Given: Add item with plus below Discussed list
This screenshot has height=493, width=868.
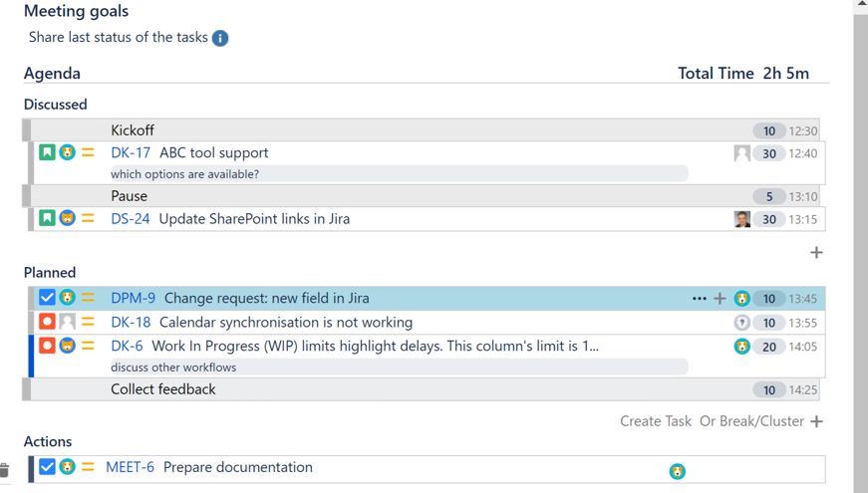Looking at the screenshot, I should (x=816, y=252).
